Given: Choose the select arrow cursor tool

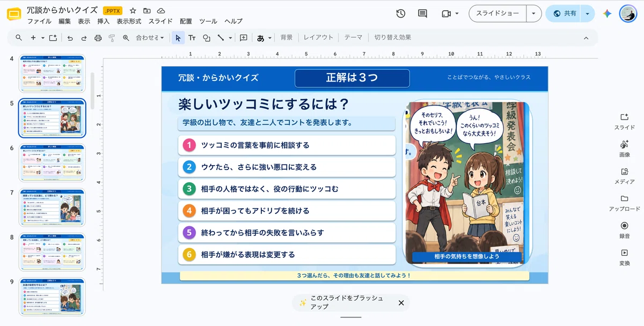Looking at the screenshot, I should (x=178, y=38).
